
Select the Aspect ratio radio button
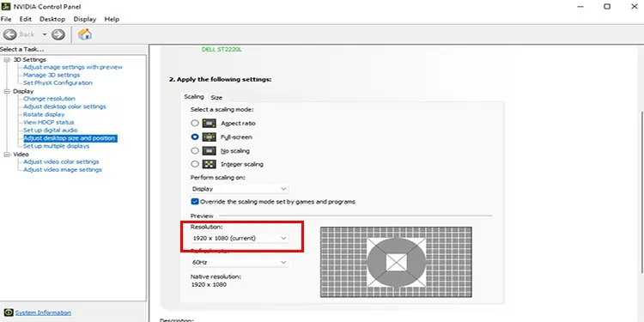click(195, 123)
